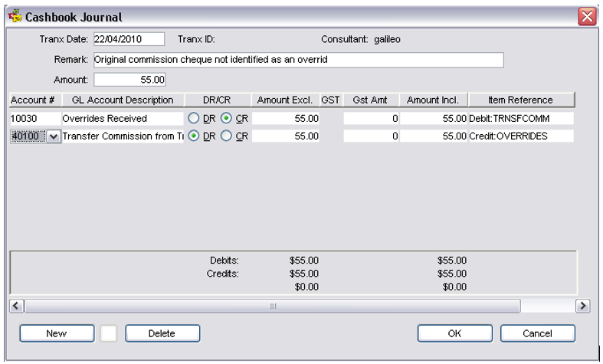Close the Cashbook Journal window

(587, 17)
